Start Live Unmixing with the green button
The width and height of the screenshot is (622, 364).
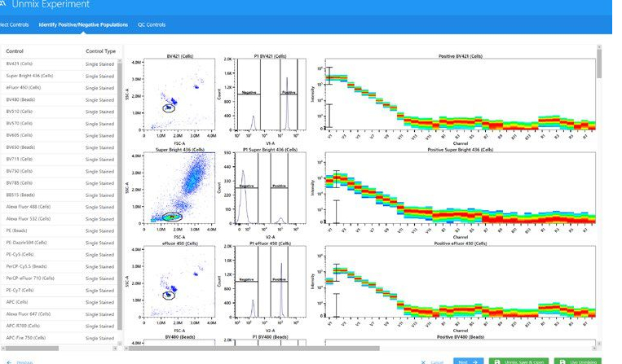[576, 361]
